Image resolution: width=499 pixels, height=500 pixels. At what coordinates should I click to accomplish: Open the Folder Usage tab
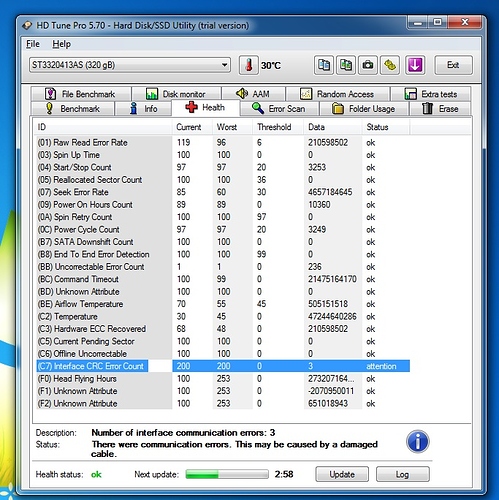pos(364,109)
